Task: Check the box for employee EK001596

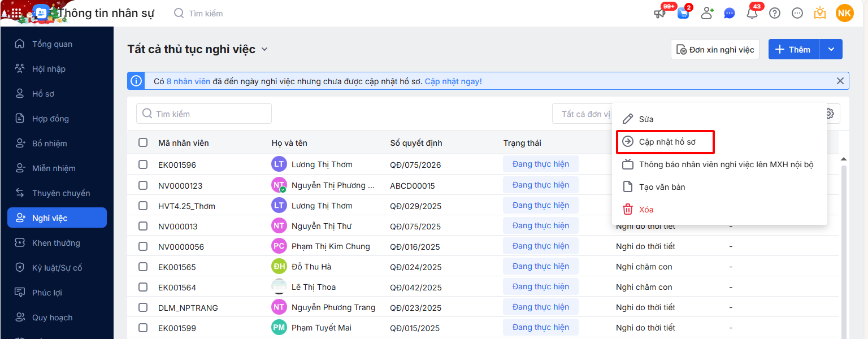Action: [143, 164]
